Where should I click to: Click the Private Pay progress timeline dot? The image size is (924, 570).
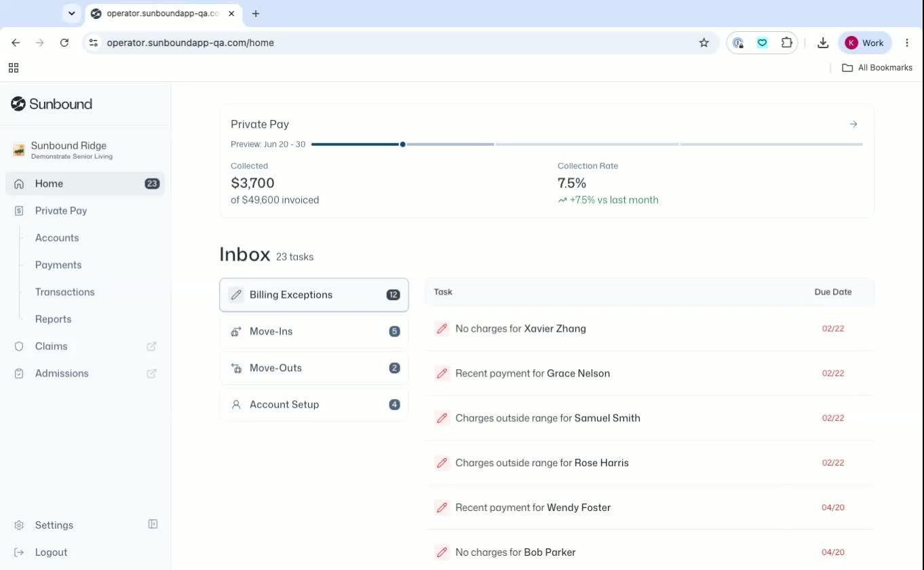click(x=403, y=144)
